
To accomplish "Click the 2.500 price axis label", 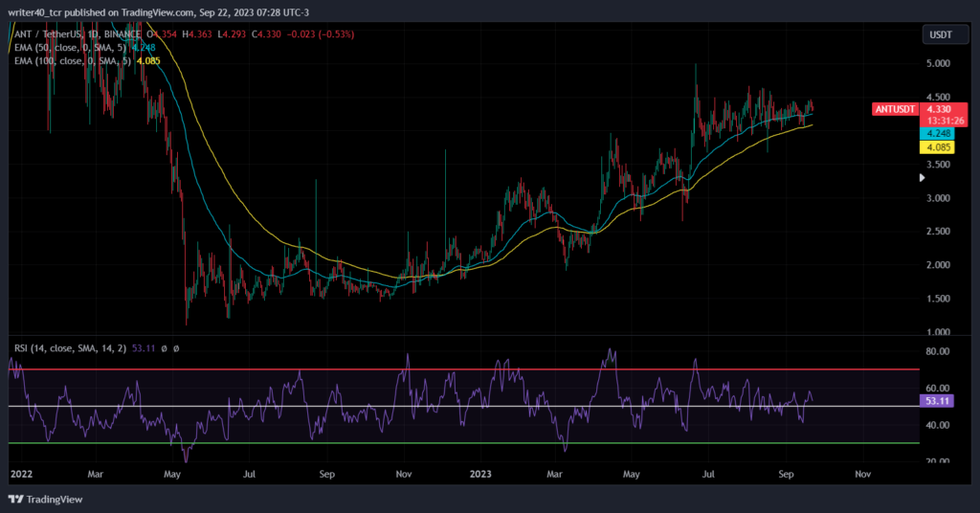I will 938,232.
